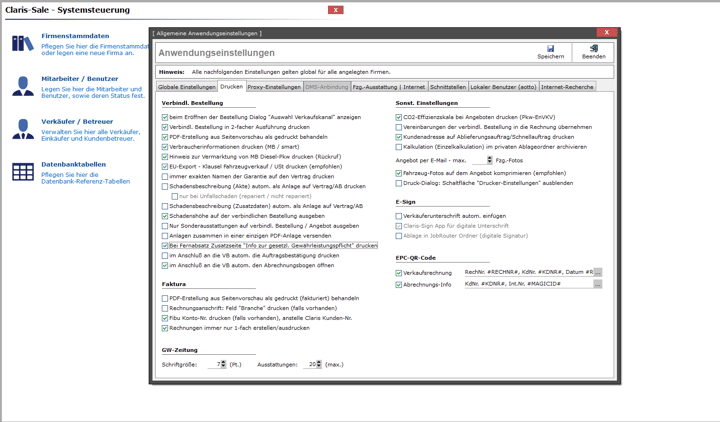The image size is (720, 422).
Task: Adjust Schriftgröße spinner arrows
Action: point(223,364)
